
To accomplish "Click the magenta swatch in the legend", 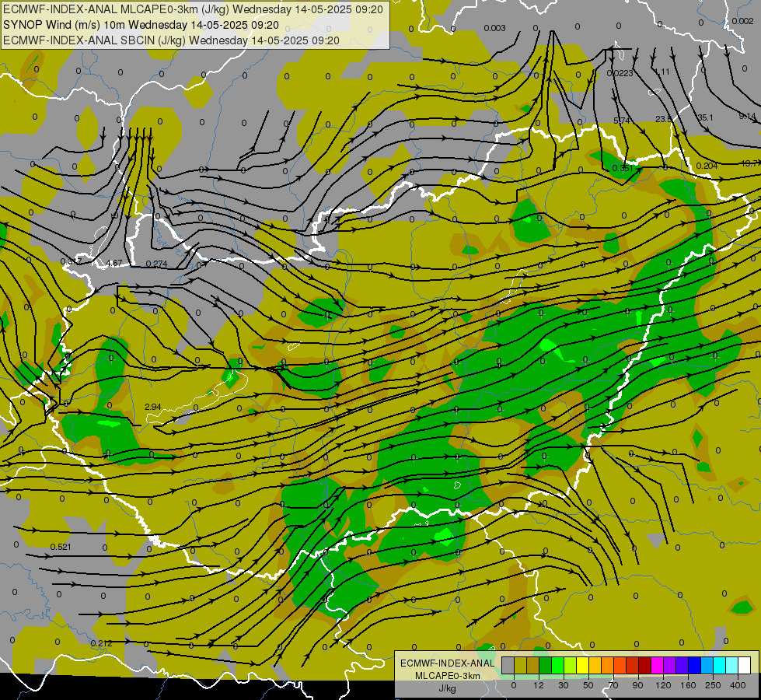I will 658,665.
